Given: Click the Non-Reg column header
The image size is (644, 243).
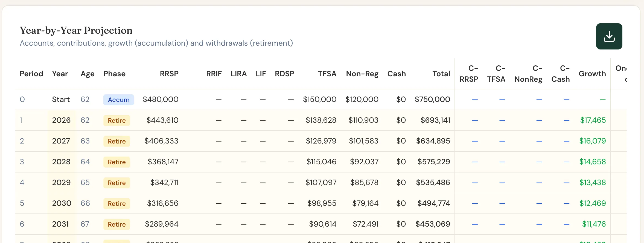Looking at the screenshot, I should tap(362, 74).
